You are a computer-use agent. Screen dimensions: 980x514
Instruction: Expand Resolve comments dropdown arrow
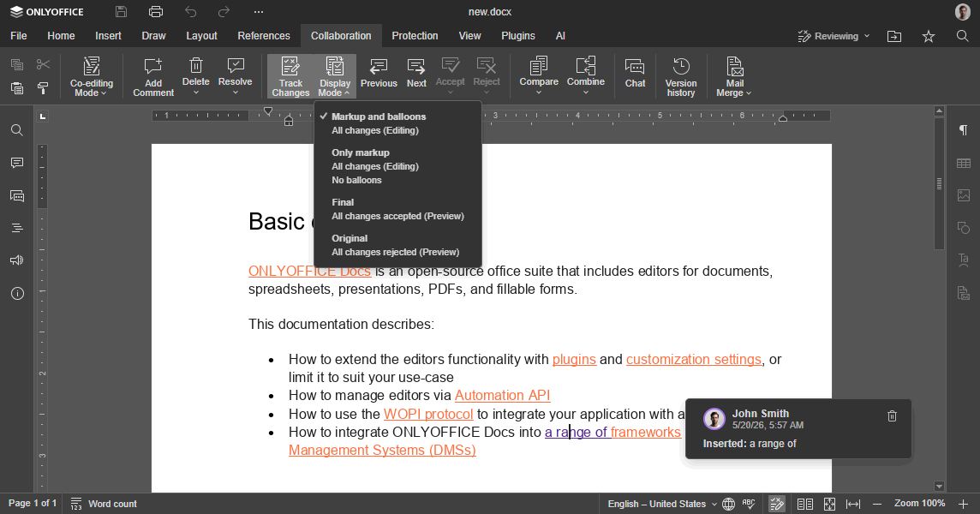pos(235,93)
